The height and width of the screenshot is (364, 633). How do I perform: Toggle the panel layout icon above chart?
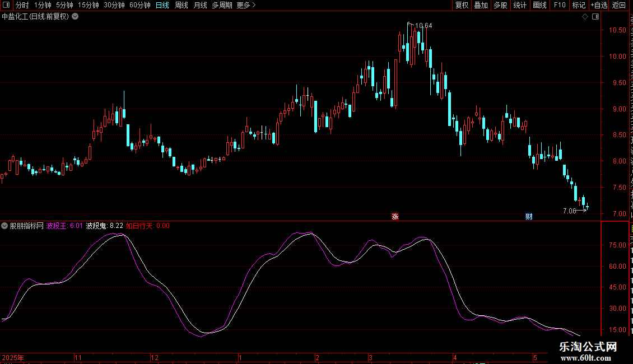[595, 17]
